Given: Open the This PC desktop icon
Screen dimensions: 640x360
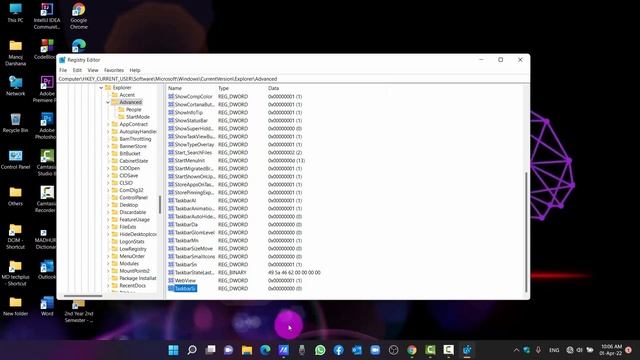Looking at the screenshot, I should (x=16, y=12).
